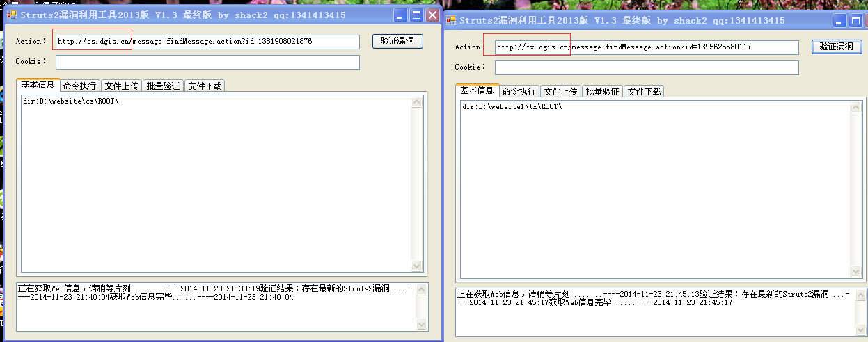Viewport: 868px width, 342px height.
Task: Open 命令执行 tab in left window
Action: click(80, 86)
